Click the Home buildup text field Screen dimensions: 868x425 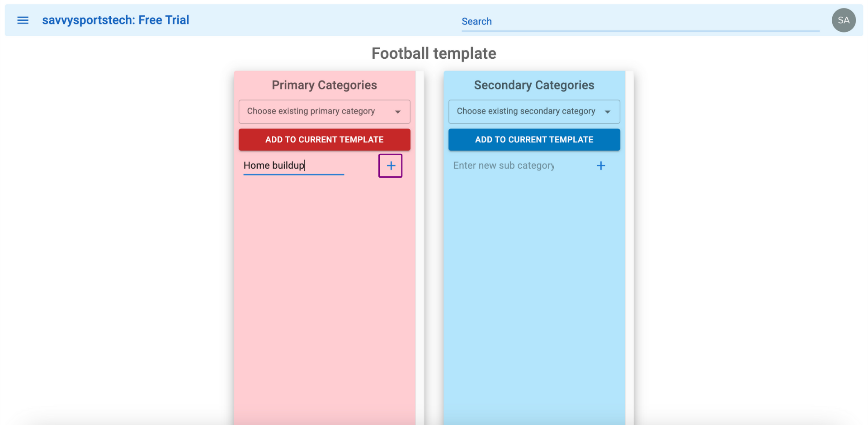pos(294,165)
